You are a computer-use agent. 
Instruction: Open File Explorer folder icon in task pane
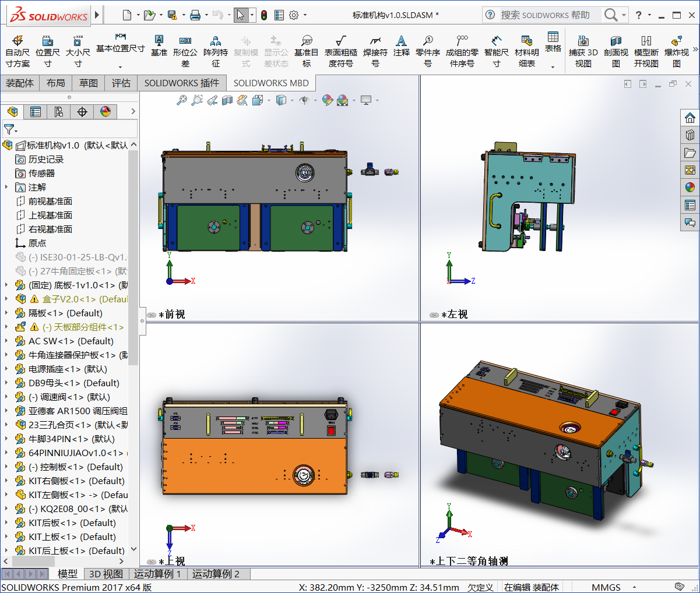(x=690, y=153)
